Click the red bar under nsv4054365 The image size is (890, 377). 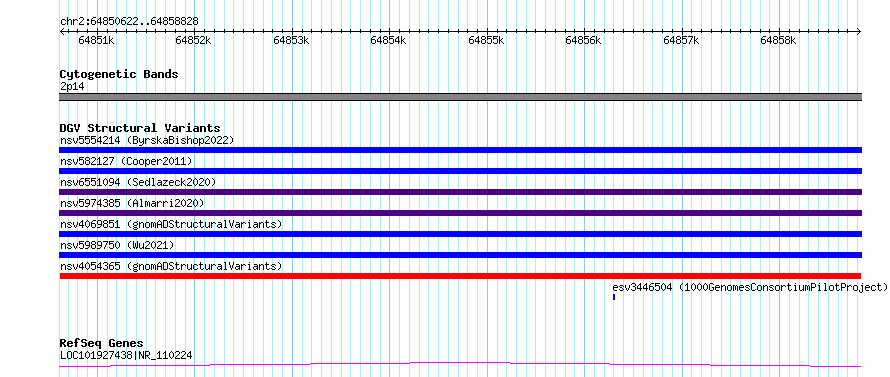(x=460, y=276)
